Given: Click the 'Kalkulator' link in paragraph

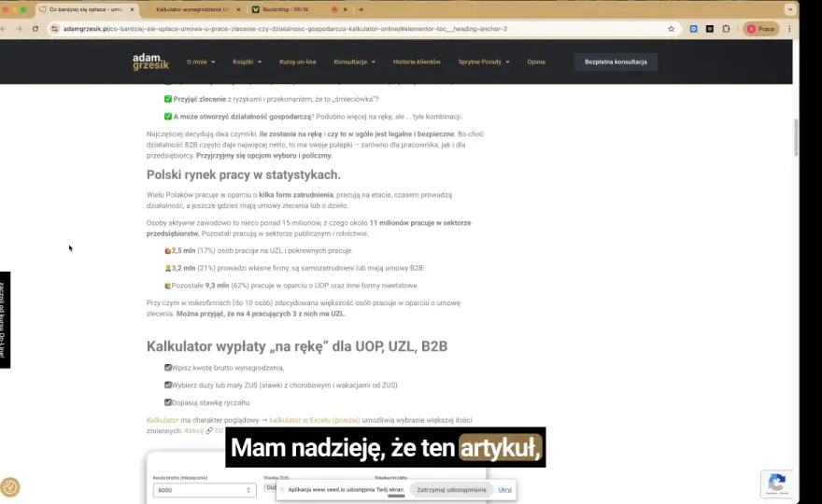Looking at the screenshot, I should pyautogui.click(x=163, y=420).
